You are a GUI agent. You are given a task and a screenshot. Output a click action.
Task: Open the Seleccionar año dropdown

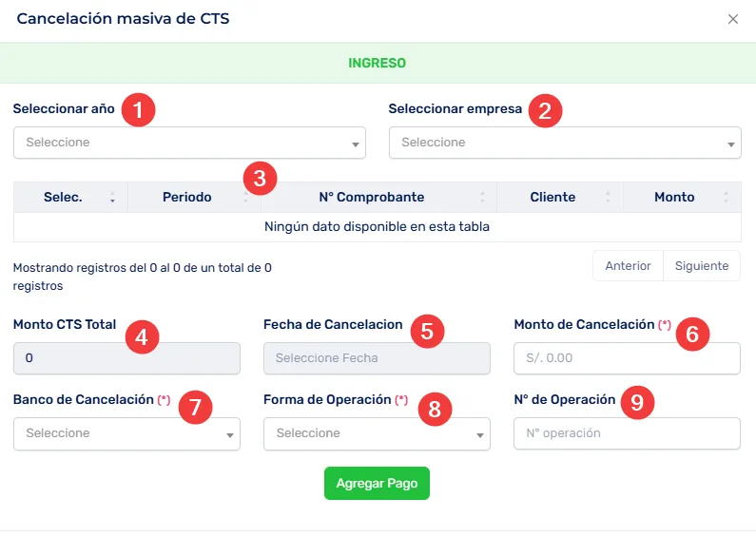(x=189, y=143)
